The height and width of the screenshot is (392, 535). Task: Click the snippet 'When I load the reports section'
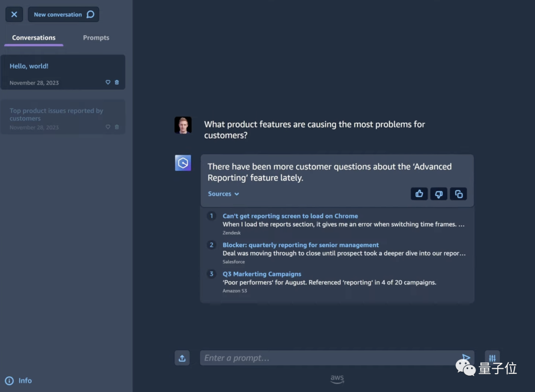344,224
